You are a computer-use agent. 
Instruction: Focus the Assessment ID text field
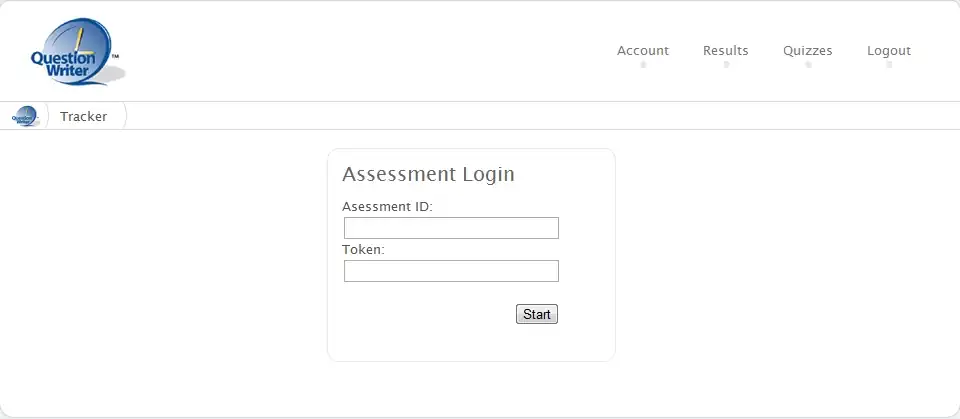point(451,228)
